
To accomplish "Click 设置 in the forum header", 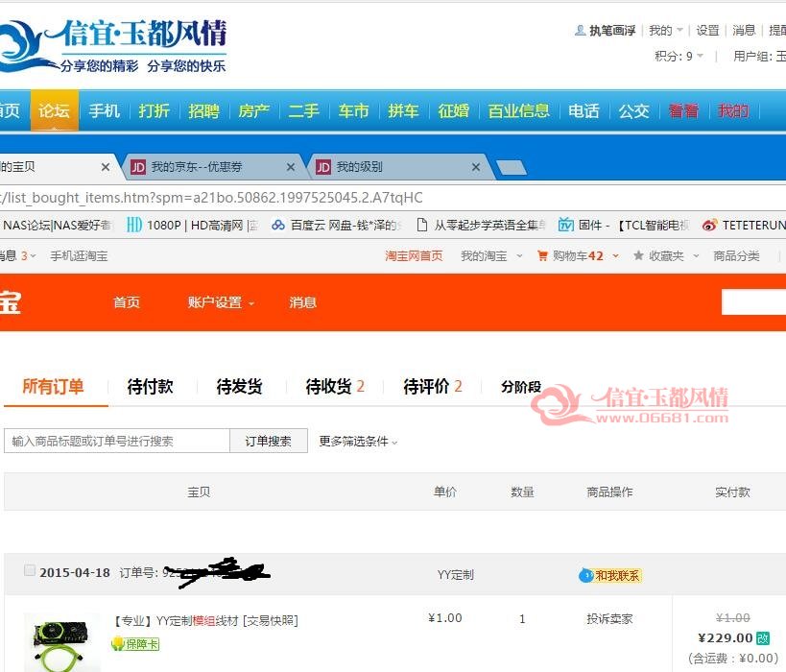I will click(707, 31).
